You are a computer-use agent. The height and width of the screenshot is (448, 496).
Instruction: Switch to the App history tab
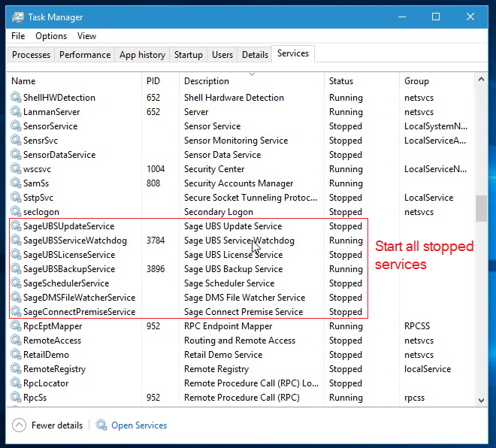tap(142, 55)
